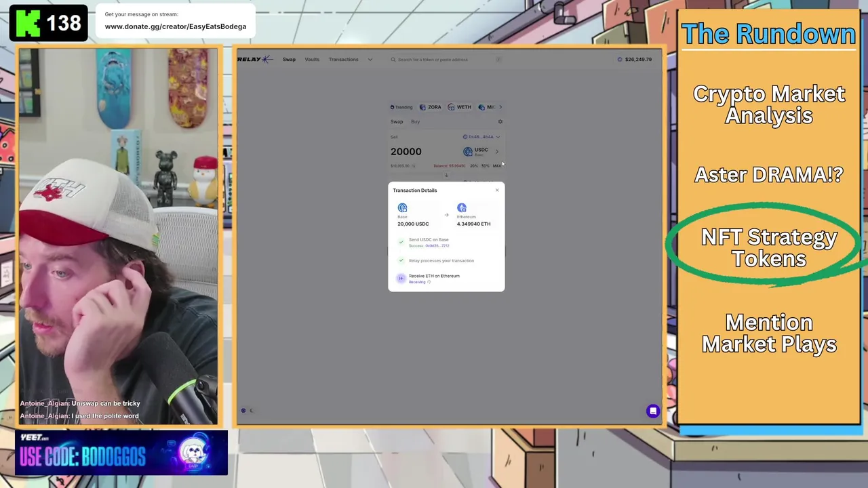Click the MIK trending token chip

click(x=488, y=107)
